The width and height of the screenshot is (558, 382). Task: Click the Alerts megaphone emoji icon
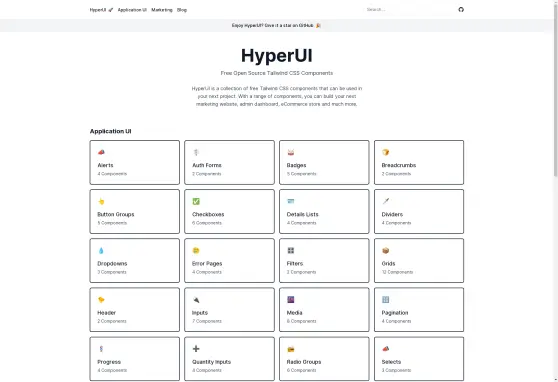pos(101,152)
